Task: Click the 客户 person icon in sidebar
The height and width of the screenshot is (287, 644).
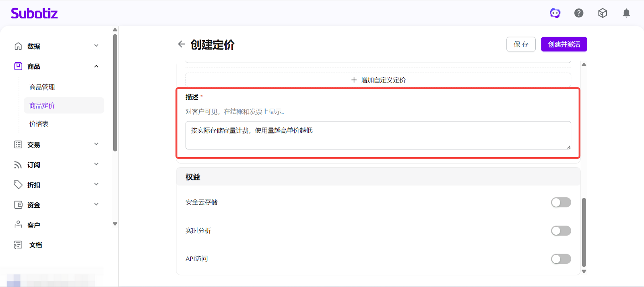Action: [18, 225]
